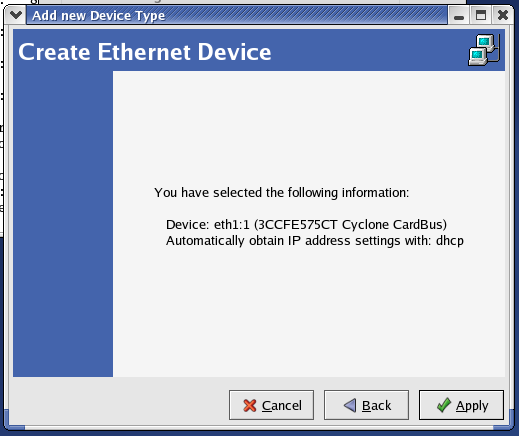Screen dimensions: 519x436
Task: Click the red X icon on Cancel
Action: 250,406
